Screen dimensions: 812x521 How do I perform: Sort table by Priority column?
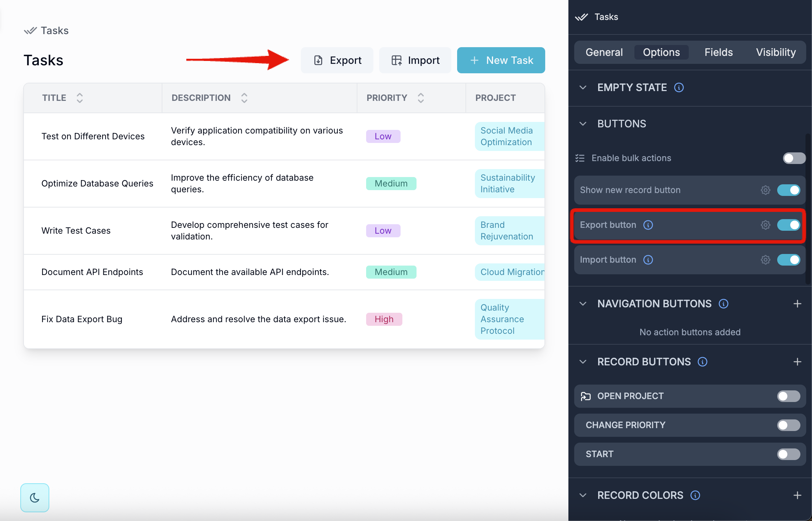(420, 98)
